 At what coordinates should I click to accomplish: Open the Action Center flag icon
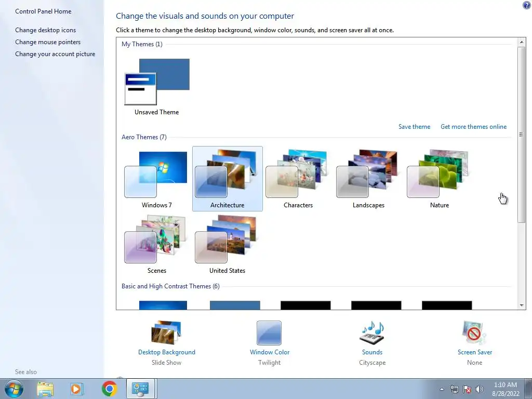point(467,389)
